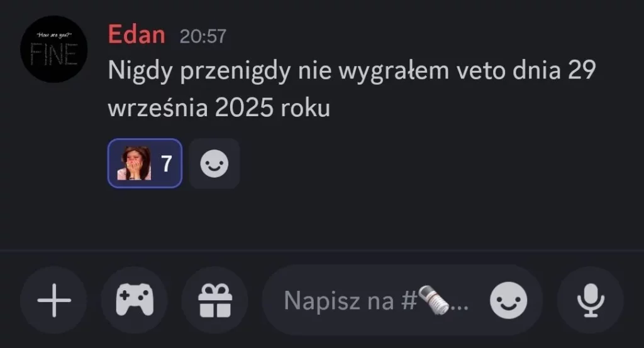Screen dimensions: 644x348
Task: Open user profile via Edan username
Action: (x=136, y=35)
